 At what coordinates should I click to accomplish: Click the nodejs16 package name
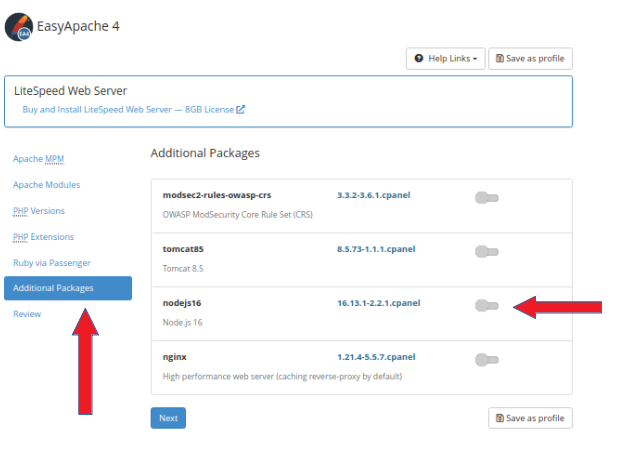coord(182,303)
